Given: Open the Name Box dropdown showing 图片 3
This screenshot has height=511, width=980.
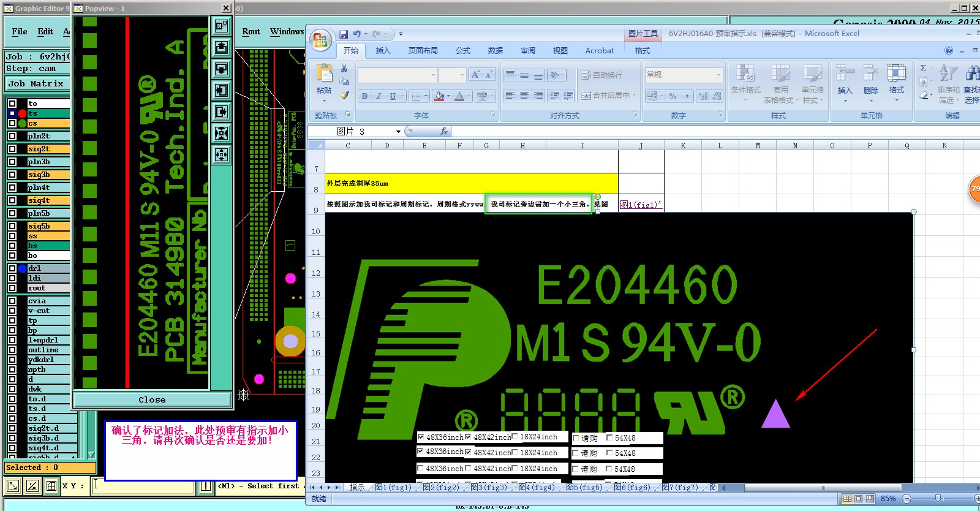Looking at the screenshot, I should [398, 131].
